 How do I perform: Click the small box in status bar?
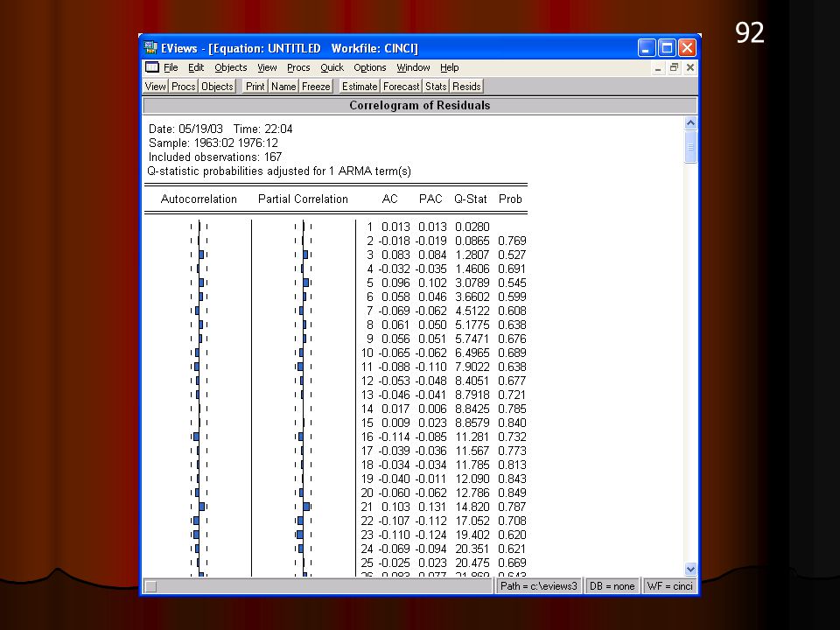click(151, 586)
